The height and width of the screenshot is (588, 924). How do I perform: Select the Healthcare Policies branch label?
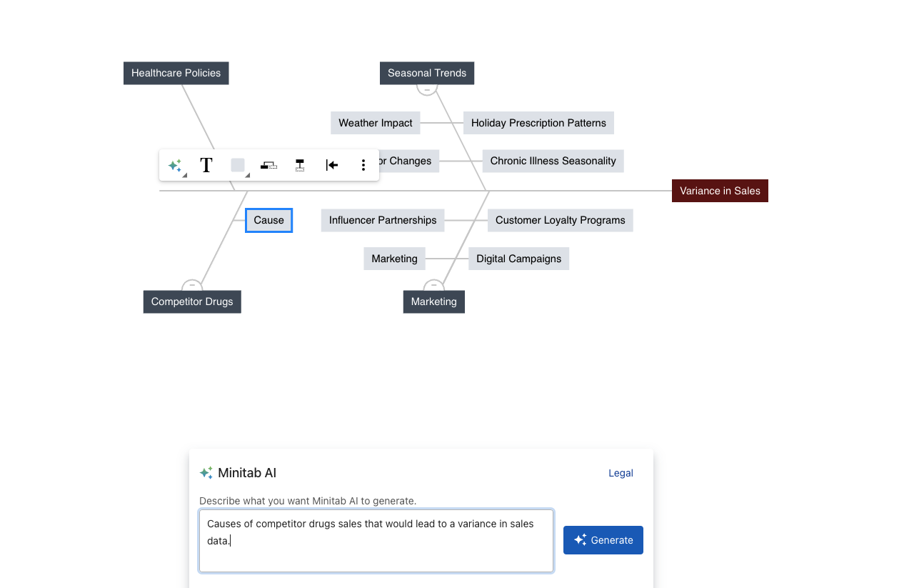point(176,73)
